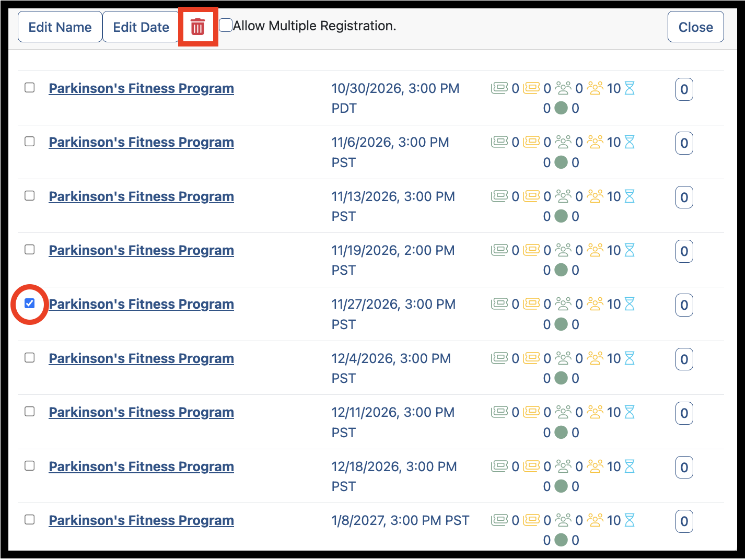Click green ticket icon in 10/30/2026 row

point(499,88)
